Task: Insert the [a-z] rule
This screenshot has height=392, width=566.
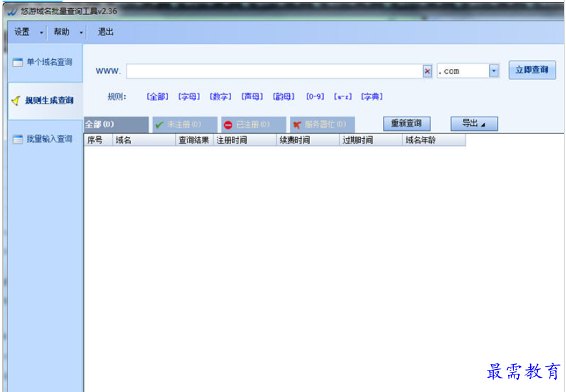Action: [343, 97]
